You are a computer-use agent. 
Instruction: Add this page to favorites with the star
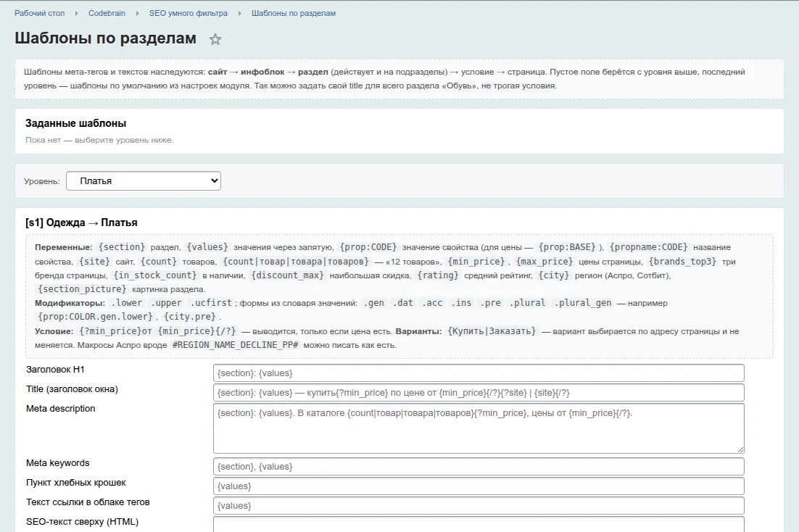(215, 39)
